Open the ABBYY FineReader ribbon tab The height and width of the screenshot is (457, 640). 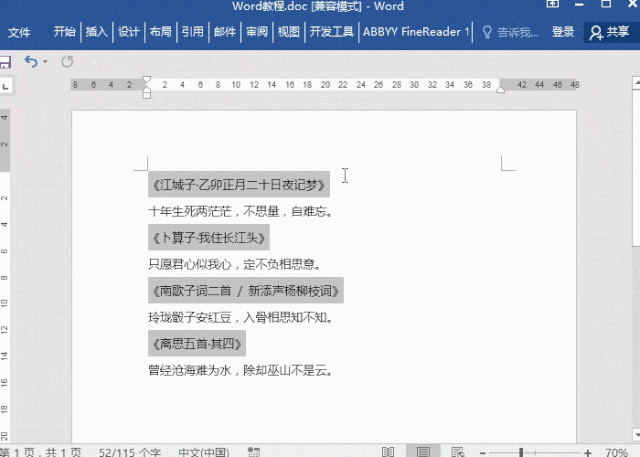pyautogui.click(x=416, y=32)
